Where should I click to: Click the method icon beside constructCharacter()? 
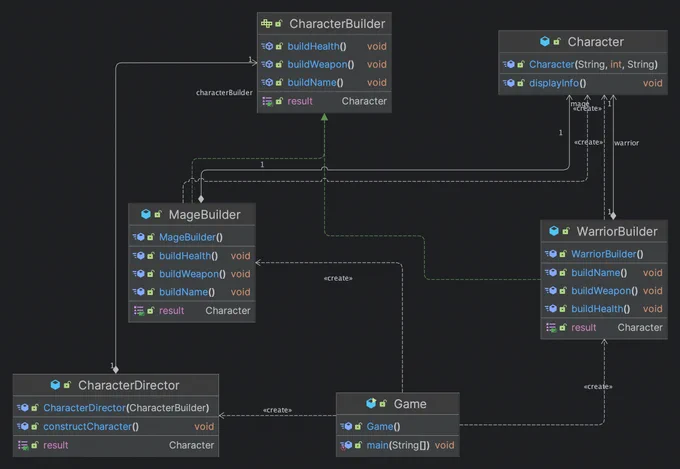tap(23, 426)
